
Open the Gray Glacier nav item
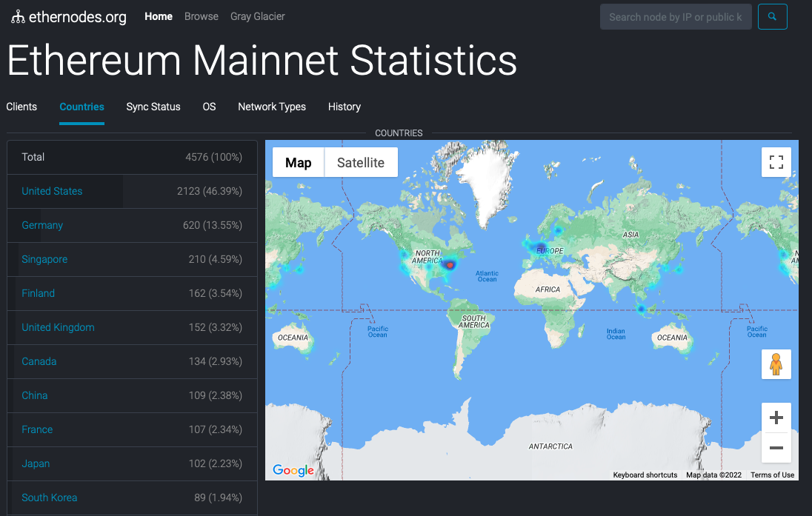(x=257, y=16)
